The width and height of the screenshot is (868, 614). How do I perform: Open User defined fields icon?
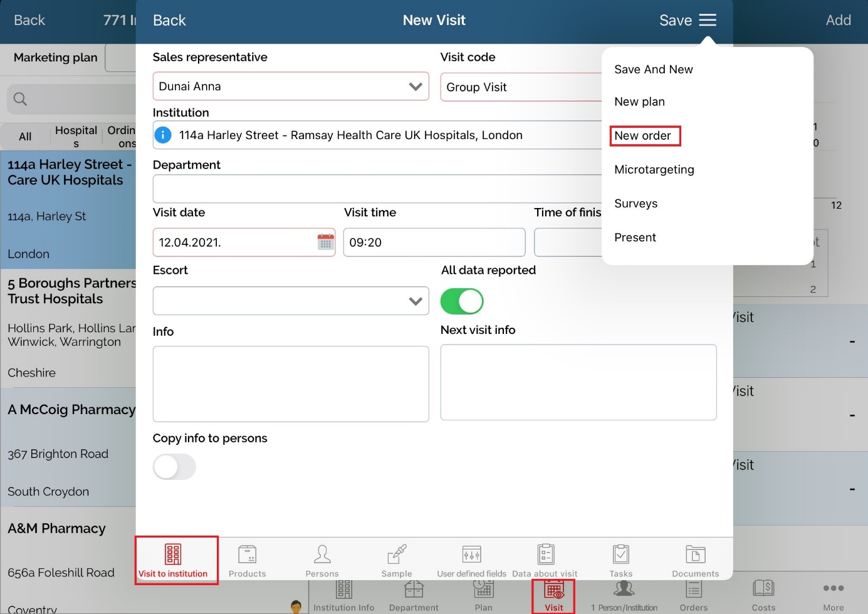click(x=471, y=554)
